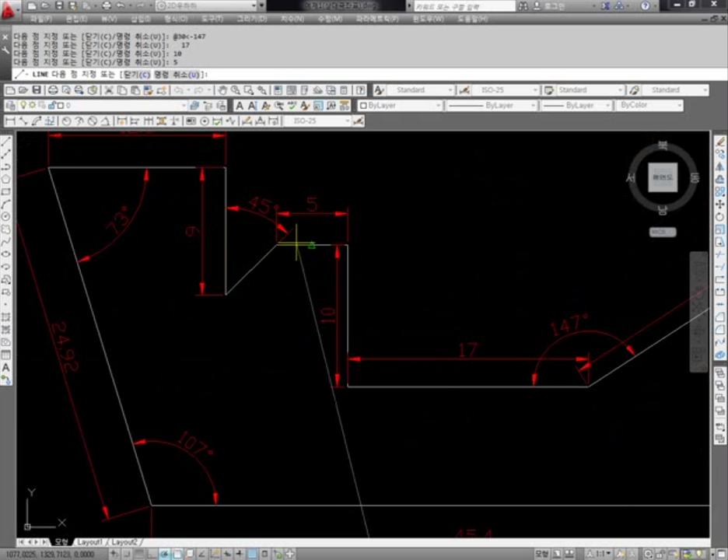Open the workspace dropdown in title bar
This screenshot has width=728, height=560.
click(x=207, y=6)
